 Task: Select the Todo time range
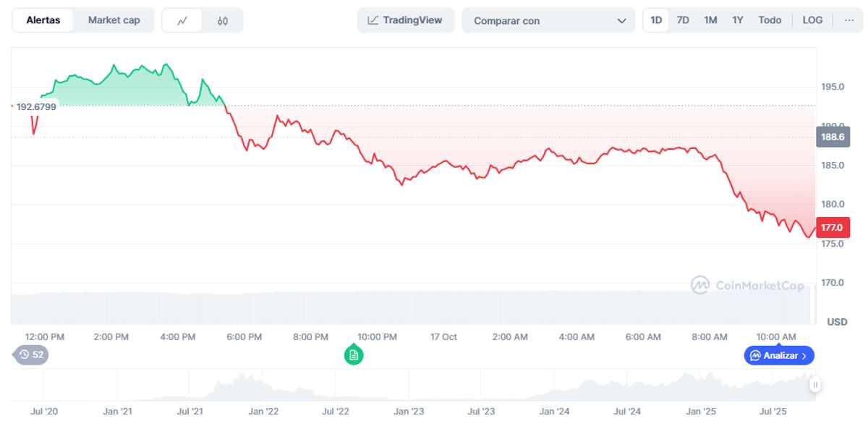pyautogui.click(x=770, y=20)
